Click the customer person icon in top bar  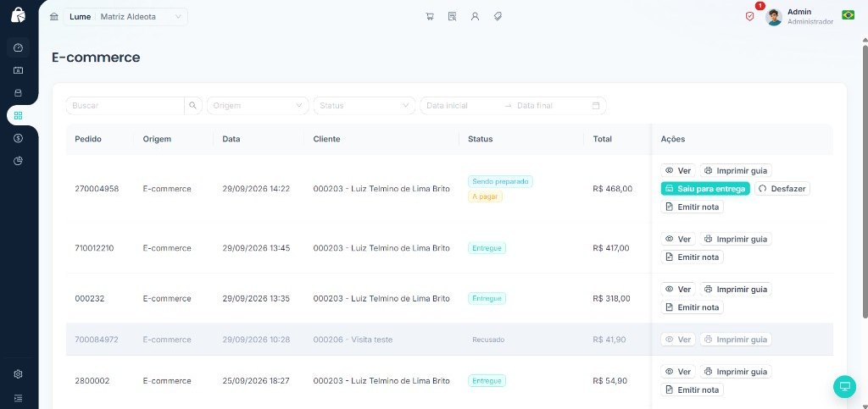pos(475,17)
